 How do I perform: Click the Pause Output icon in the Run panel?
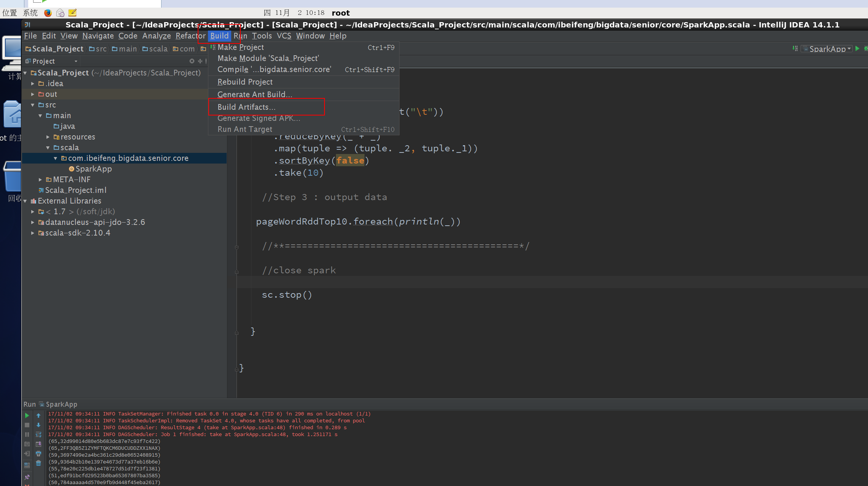click(x=27, y=434)
